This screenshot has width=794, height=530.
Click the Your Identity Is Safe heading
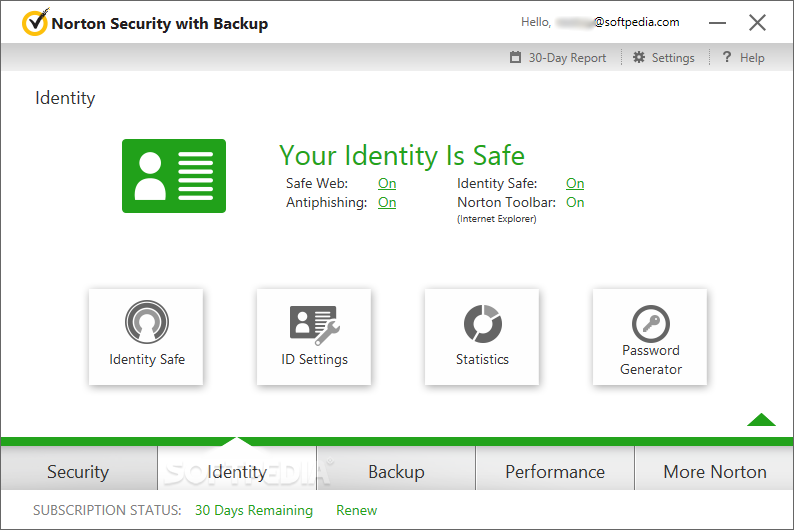tap(402, 155)
